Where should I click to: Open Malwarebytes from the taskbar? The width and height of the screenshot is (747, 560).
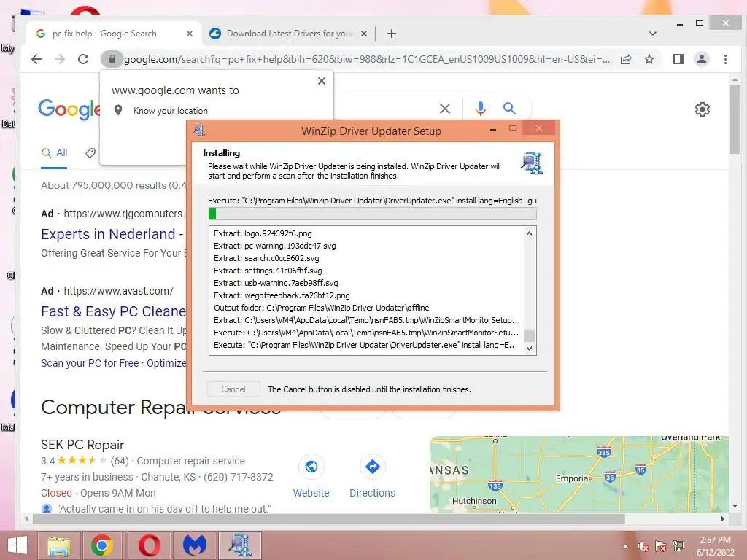(x=194, y=545)
